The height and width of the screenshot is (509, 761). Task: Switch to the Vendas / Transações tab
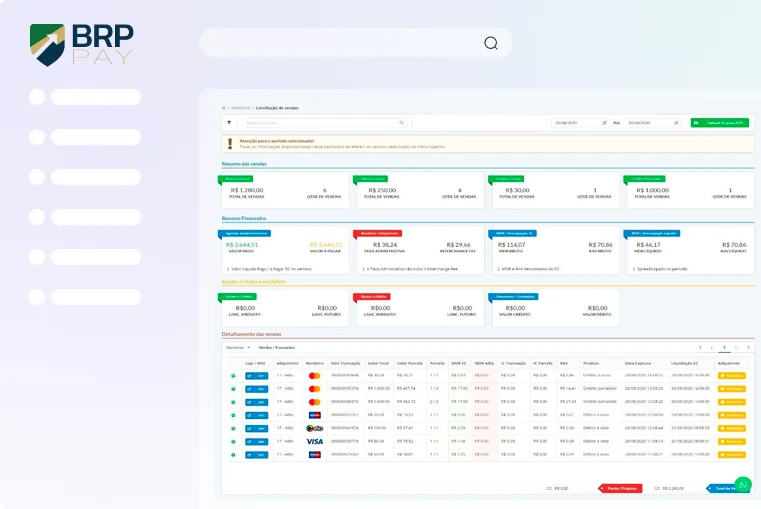coord(277,347)
